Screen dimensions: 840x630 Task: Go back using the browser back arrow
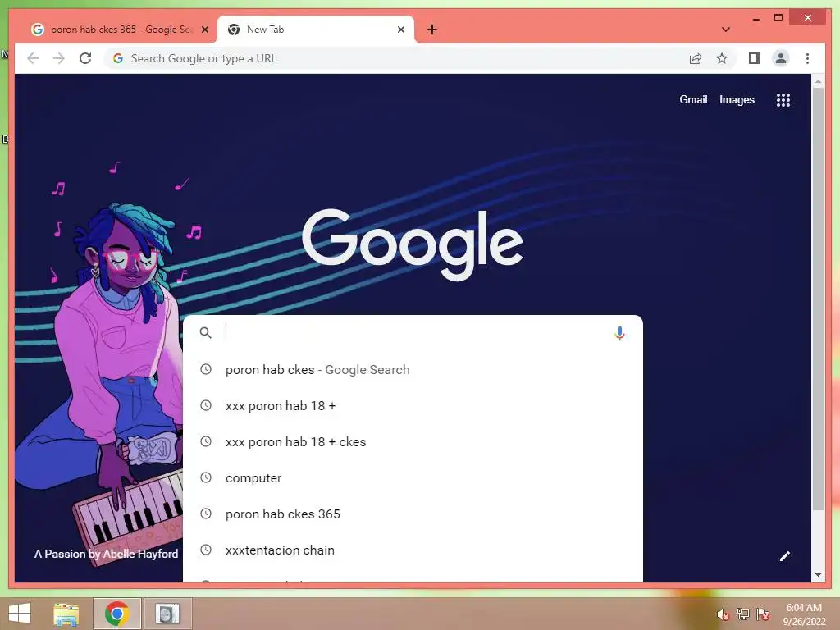(33, 58)
